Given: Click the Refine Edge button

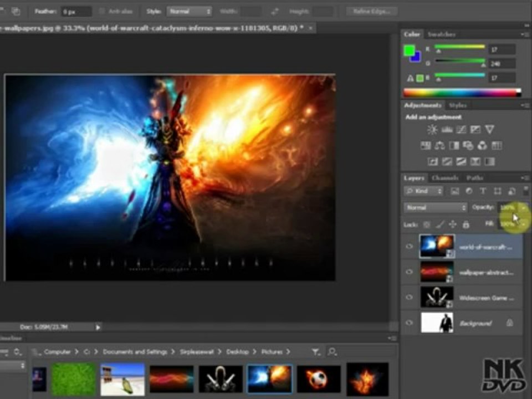Looking at the screenshot, I should click(x=371, y=12).
